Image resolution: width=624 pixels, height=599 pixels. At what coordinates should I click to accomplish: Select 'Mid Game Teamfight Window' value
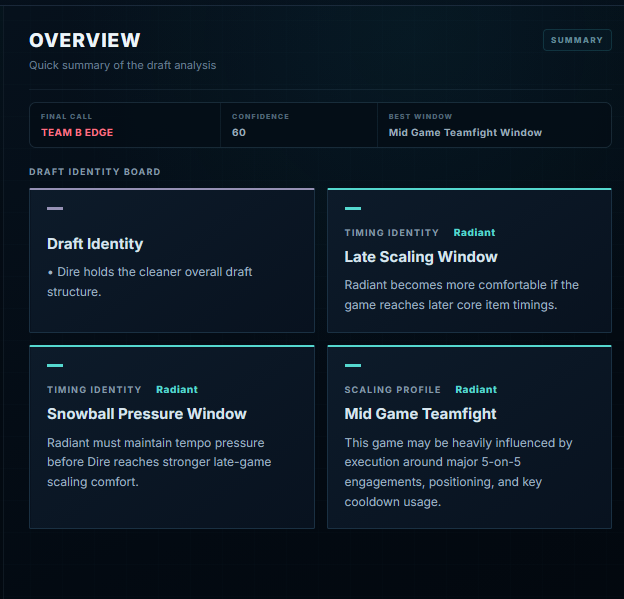point(465,133)
